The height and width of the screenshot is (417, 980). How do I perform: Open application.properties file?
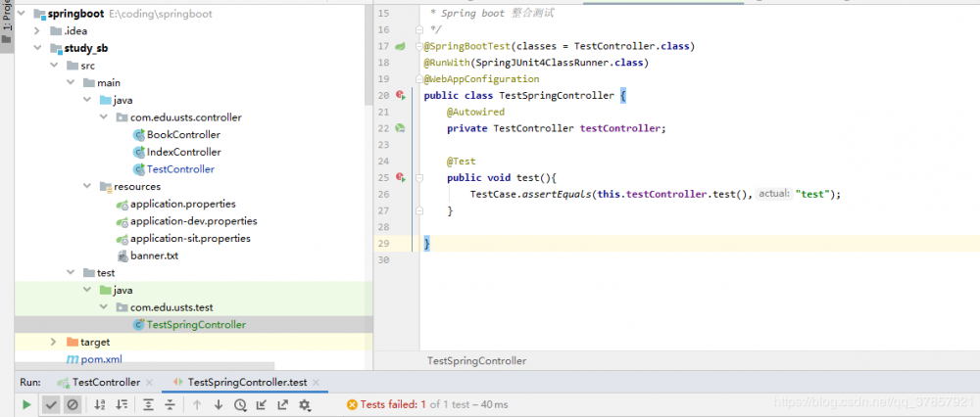[x=182, y=204]
